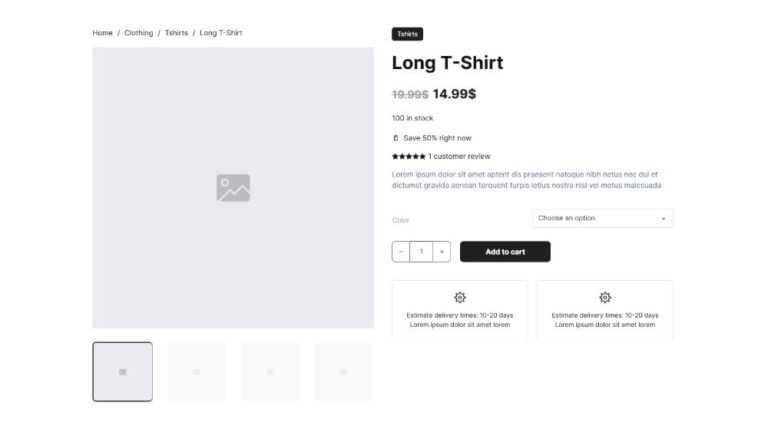Select the first product thumbnail
This screenshot has height=432, width=768.
[x=123, y=372]
